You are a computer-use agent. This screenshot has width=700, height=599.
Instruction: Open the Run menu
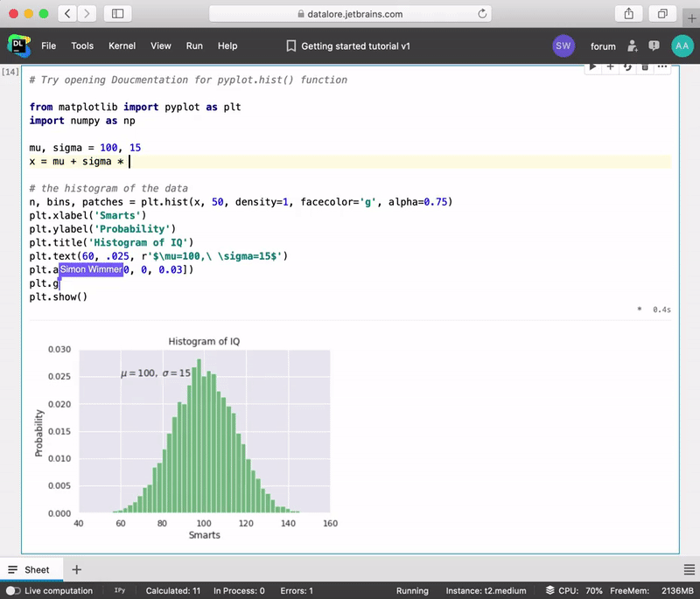[194, 46]
